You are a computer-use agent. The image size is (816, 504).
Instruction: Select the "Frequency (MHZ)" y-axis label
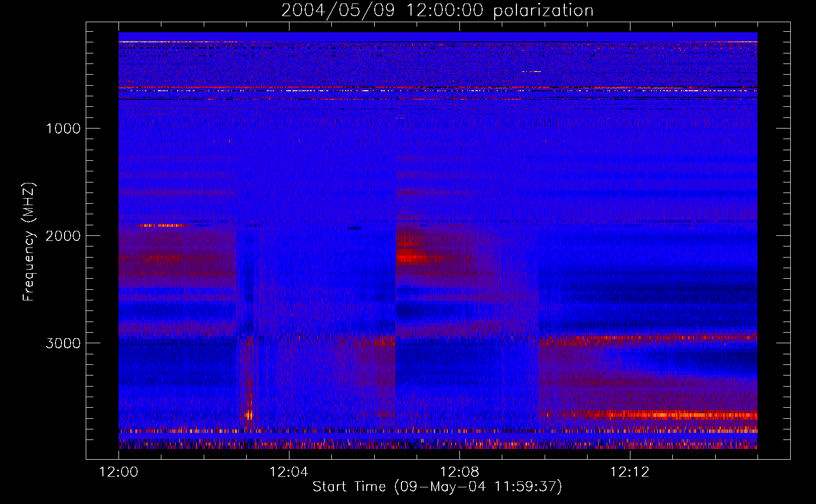(x=29, y=241)
